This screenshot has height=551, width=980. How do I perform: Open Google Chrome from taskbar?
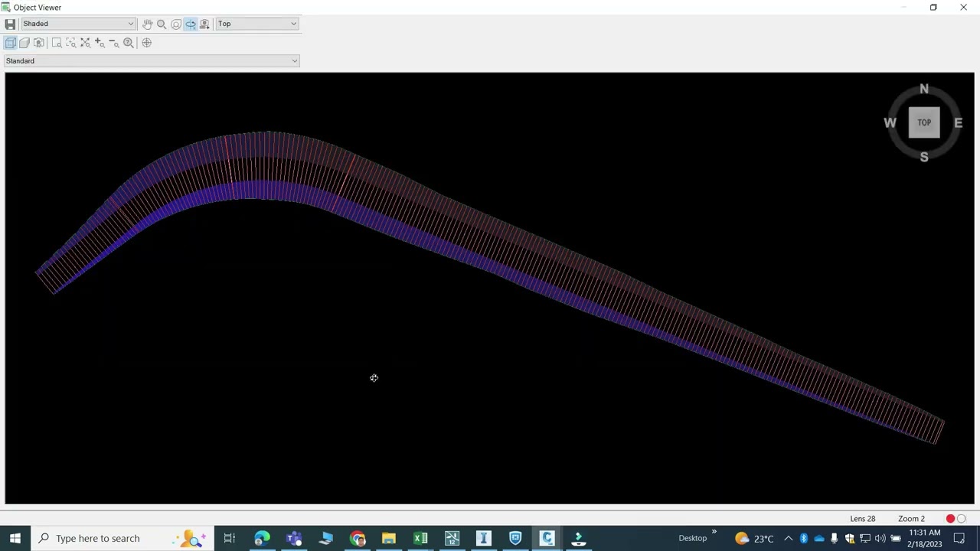coord(358,538)
